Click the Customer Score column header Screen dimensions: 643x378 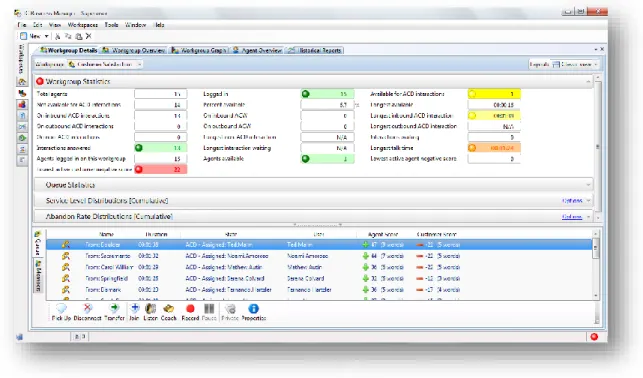[436, 234]
